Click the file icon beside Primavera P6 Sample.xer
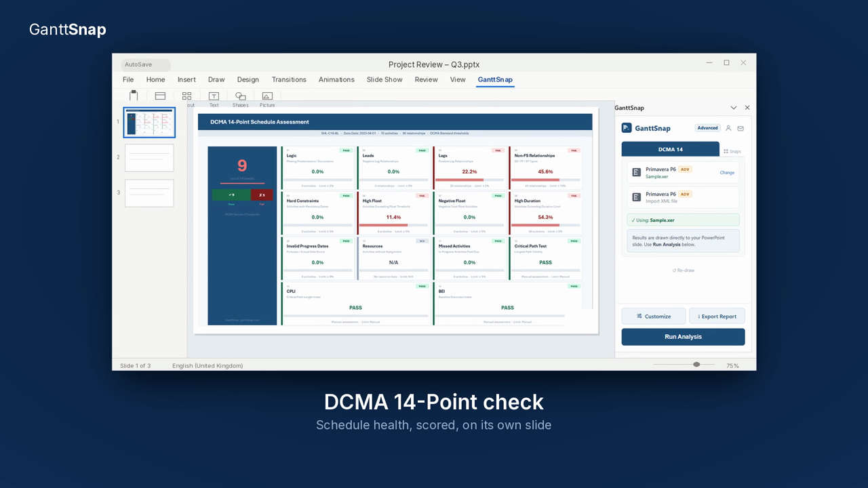The width and height of the screenshot is (868, 488). [x=636, y=173]
